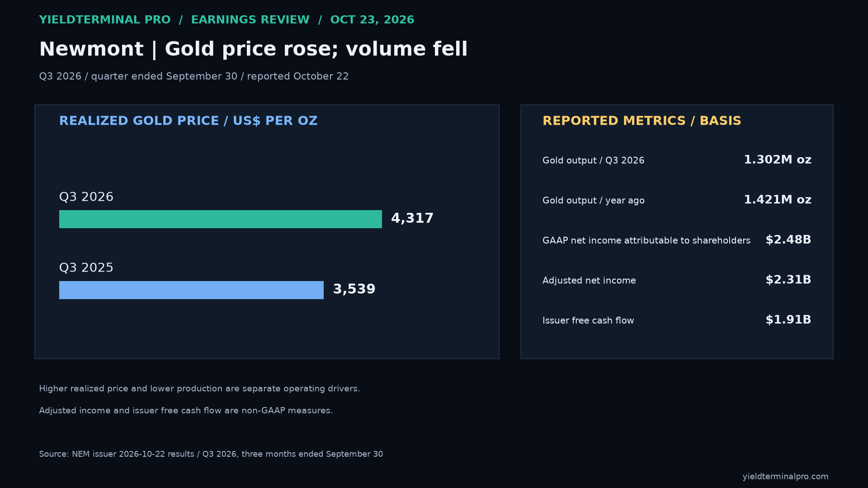Screen dimensions: 868x488
Task: Click the $1.91B free cash flow value
Action: [788, 320]
